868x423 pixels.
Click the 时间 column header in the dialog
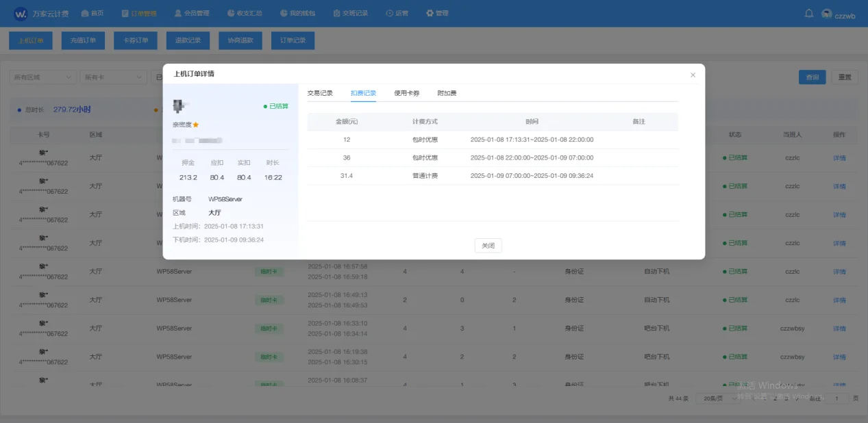click(532, 122)
